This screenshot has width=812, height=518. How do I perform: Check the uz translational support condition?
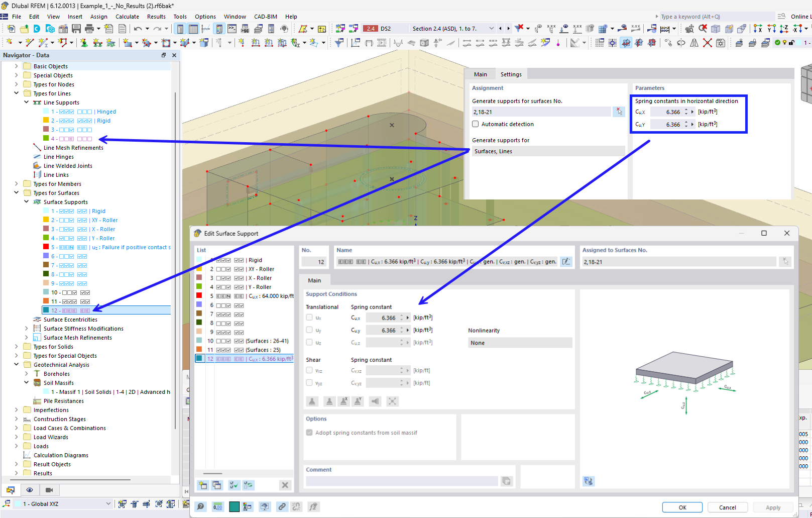click(309, 342)
